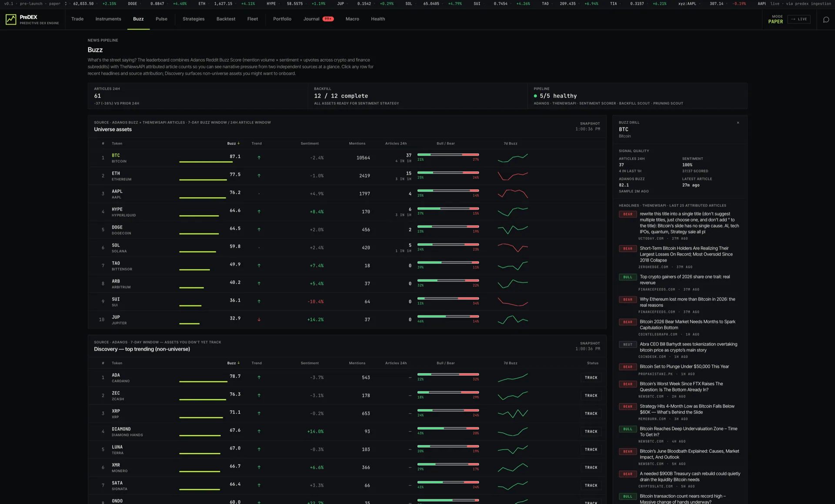This screenshot has height=504, width=835.
Task: Click the ETH row 7d buzz sparkline
Action: 513,176
